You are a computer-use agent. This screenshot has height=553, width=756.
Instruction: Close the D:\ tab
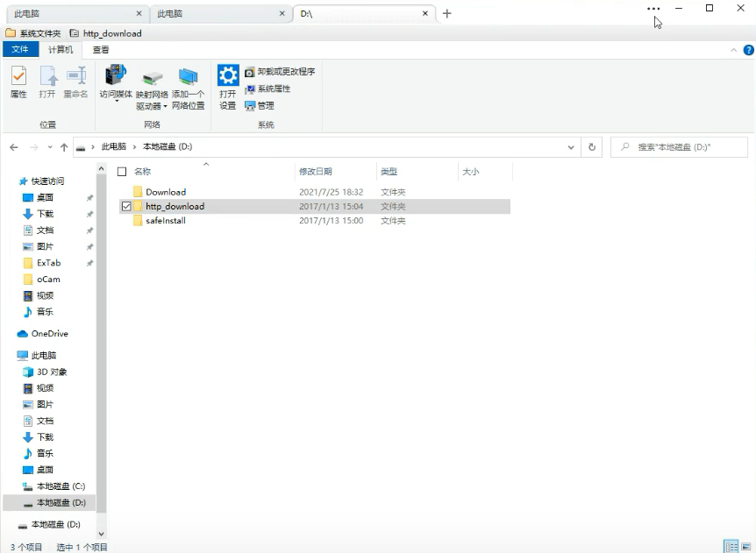tap(425, 13)
